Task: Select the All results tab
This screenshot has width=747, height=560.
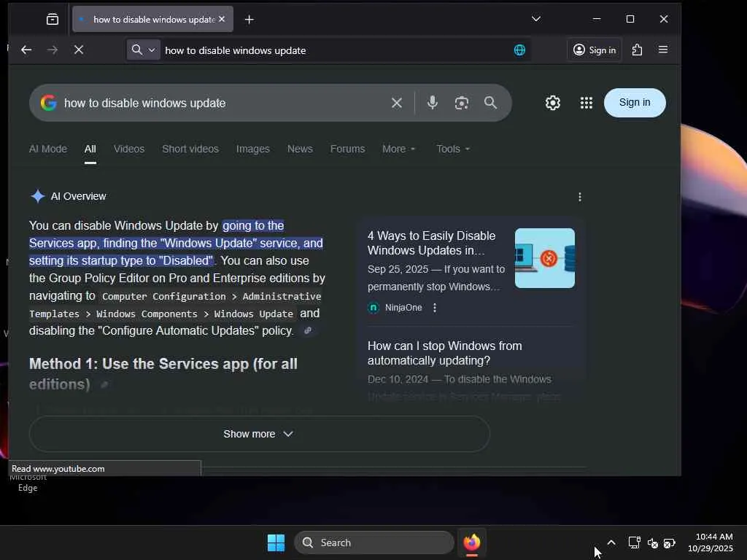Action: [x=90, y=149]
